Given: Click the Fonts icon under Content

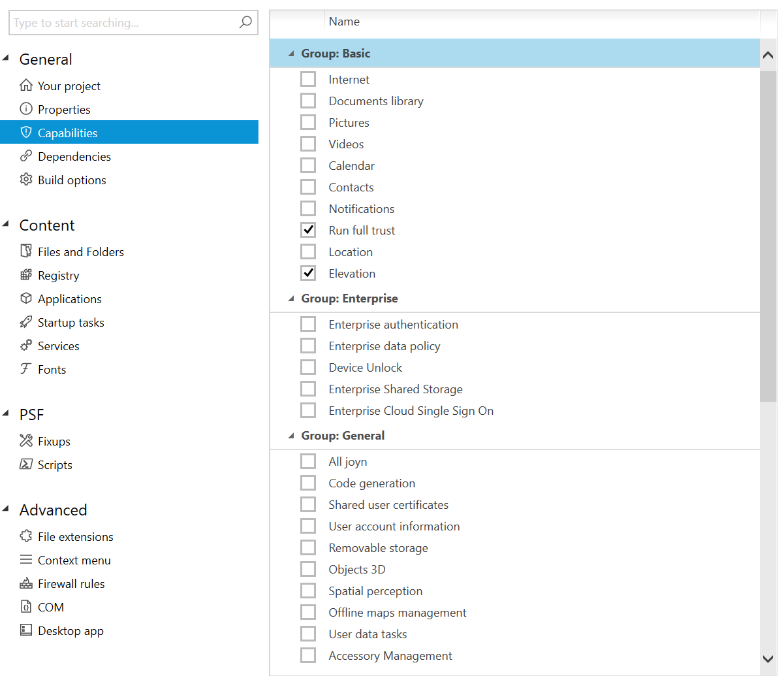Looking at the screenshot, I should coord(26,369).
